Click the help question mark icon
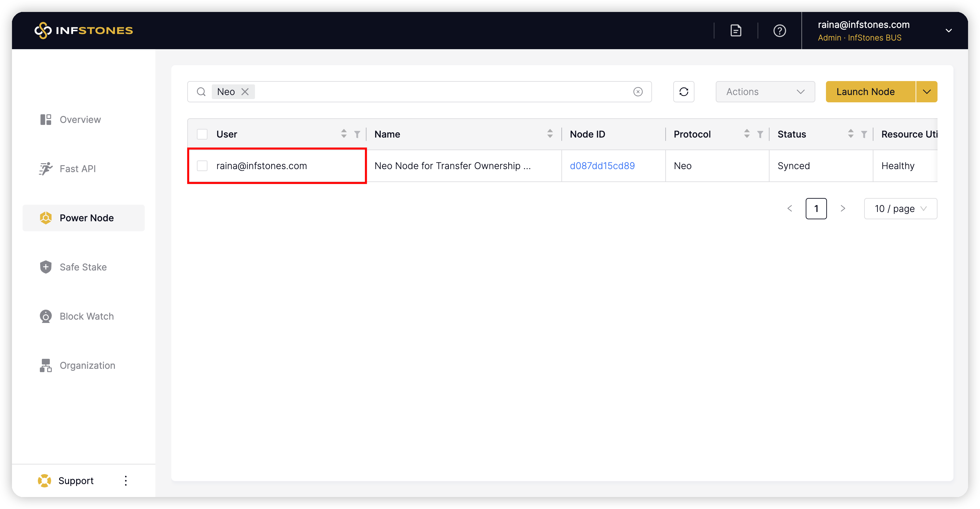Viewport: 980px width, 509px height. [x=779, y=31]
